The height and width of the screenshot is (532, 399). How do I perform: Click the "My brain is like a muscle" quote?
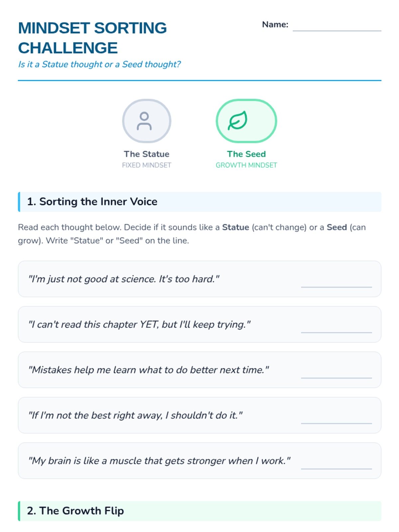tap(159, 461)
